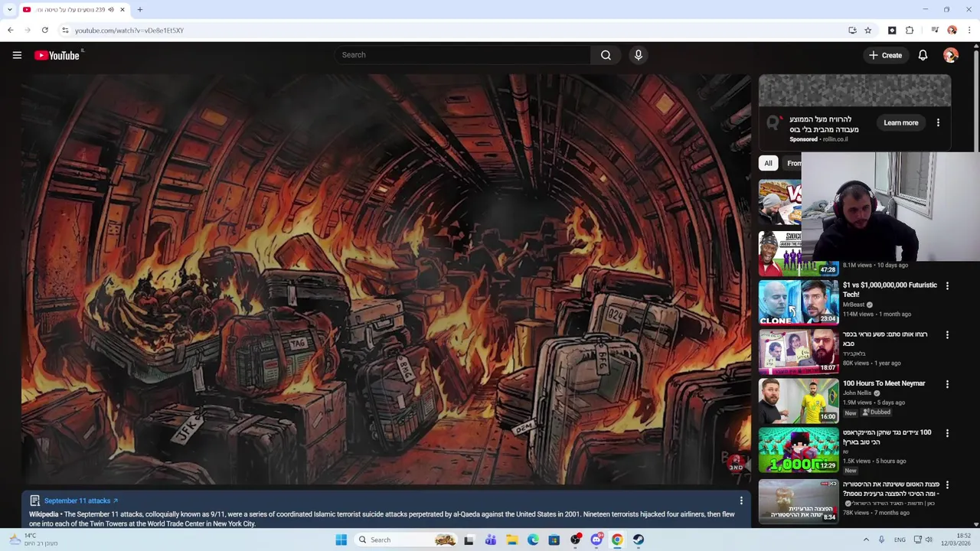Mute the tab via speaker icon

click(x=111, y=10)
